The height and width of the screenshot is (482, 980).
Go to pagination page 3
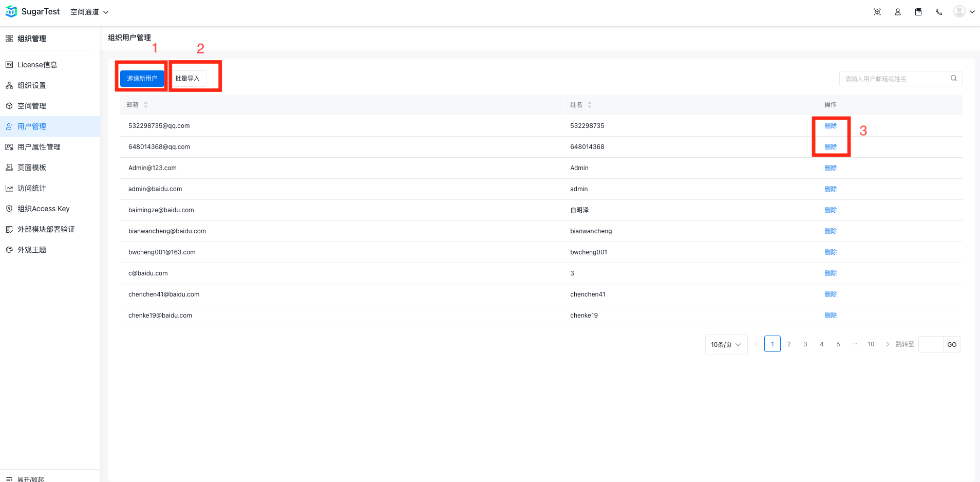point(805,344)
